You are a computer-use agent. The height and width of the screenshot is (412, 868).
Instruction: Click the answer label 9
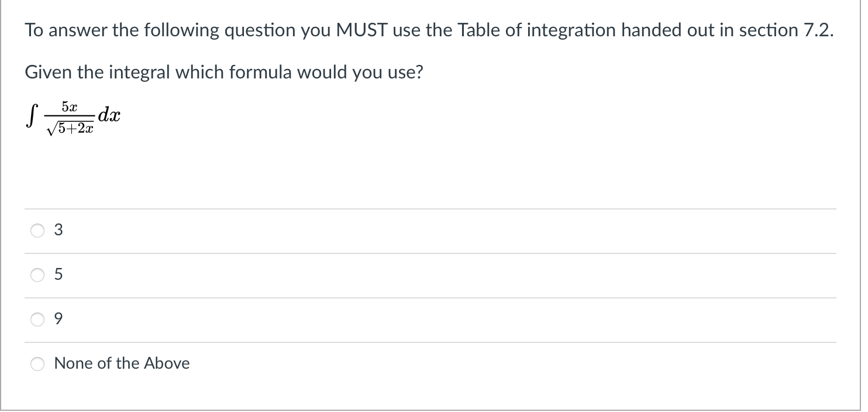point(58,319)
